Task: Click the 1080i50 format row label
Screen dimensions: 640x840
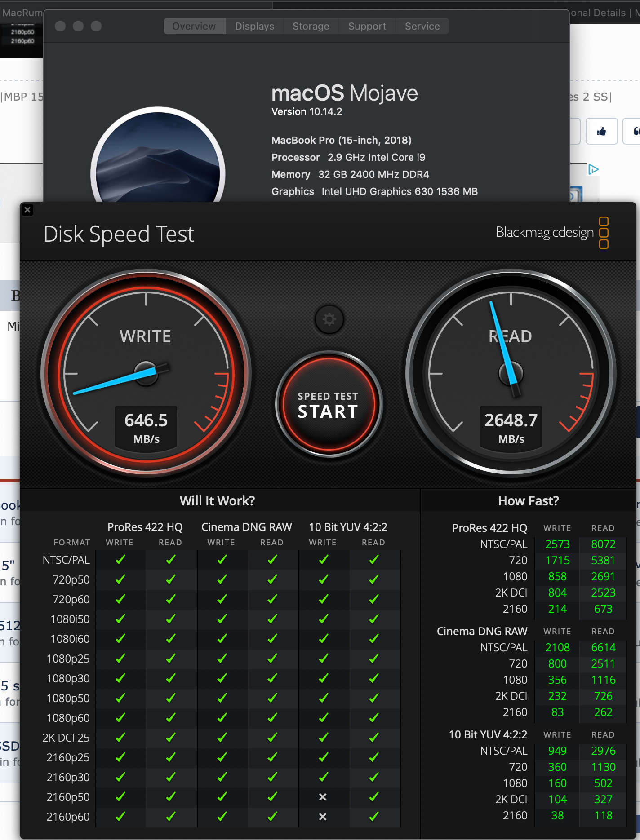Action: click(x=70, y=619)
